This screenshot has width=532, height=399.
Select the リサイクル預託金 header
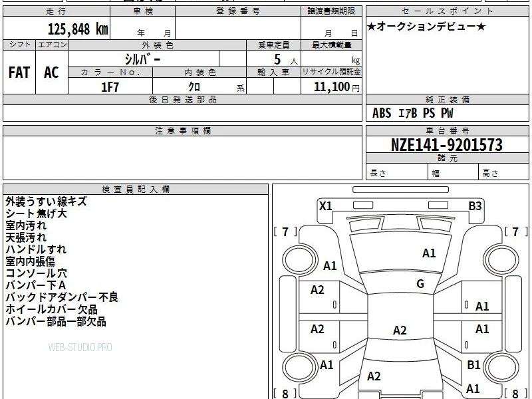[x=331, y=72]
